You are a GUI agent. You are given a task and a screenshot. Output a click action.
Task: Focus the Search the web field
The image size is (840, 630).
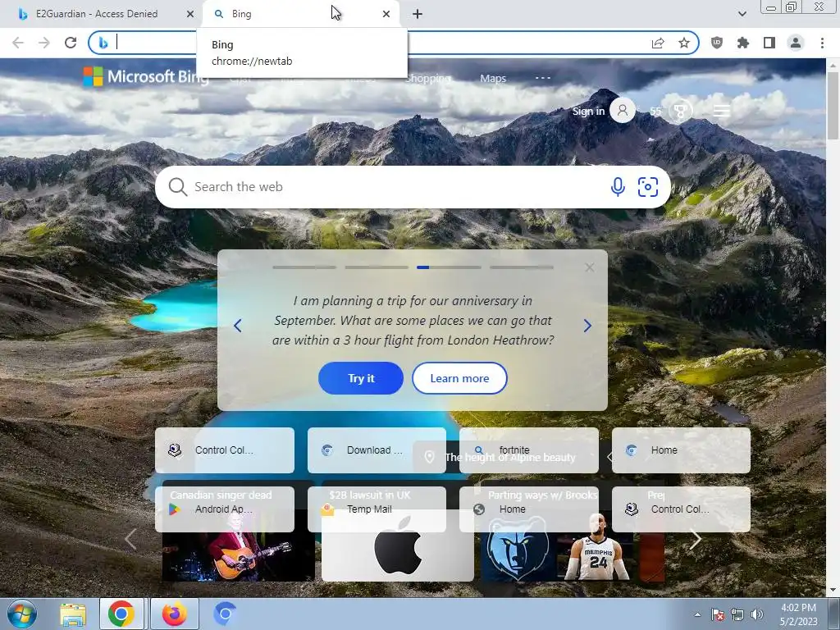pos(413,187)
